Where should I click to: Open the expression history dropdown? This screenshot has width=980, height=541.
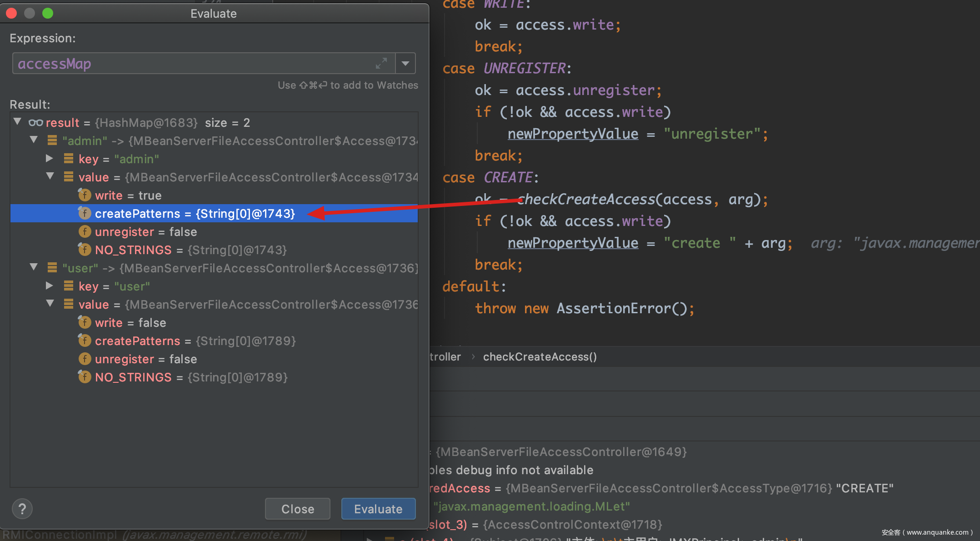tap(405, 64)
